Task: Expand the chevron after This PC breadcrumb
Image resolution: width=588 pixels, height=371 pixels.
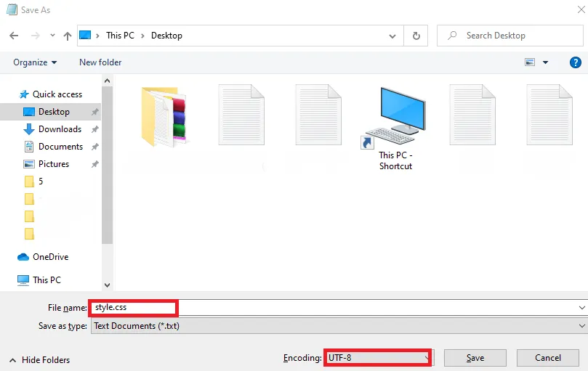Action: click(142, 36)
